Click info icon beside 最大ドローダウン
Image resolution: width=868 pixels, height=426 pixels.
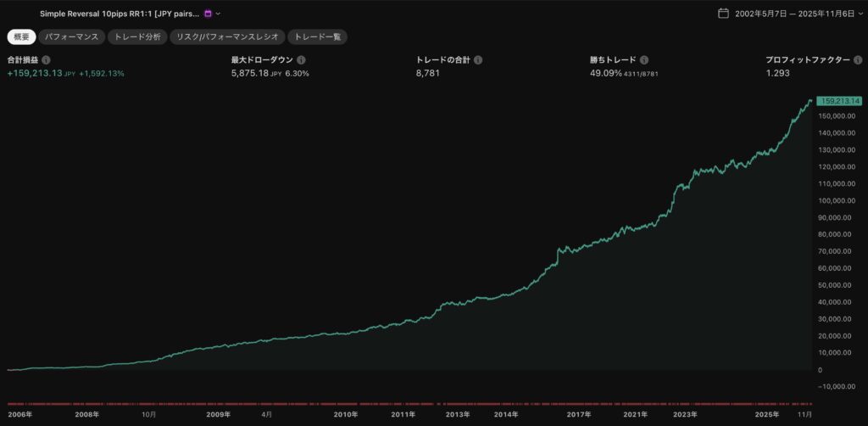click(x=301, y=60)
